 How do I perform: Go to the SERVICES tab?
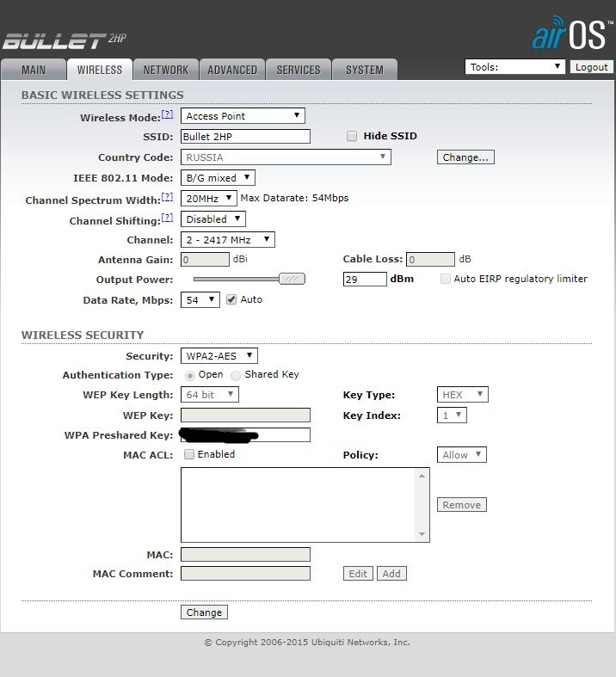pyautogui.click(x=299, y=70)
